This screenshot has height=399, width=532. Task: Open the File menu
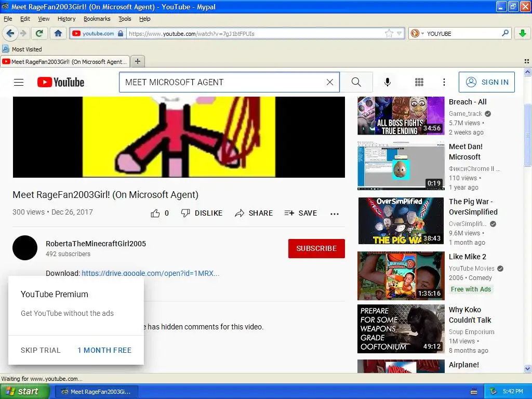point(8,19)
